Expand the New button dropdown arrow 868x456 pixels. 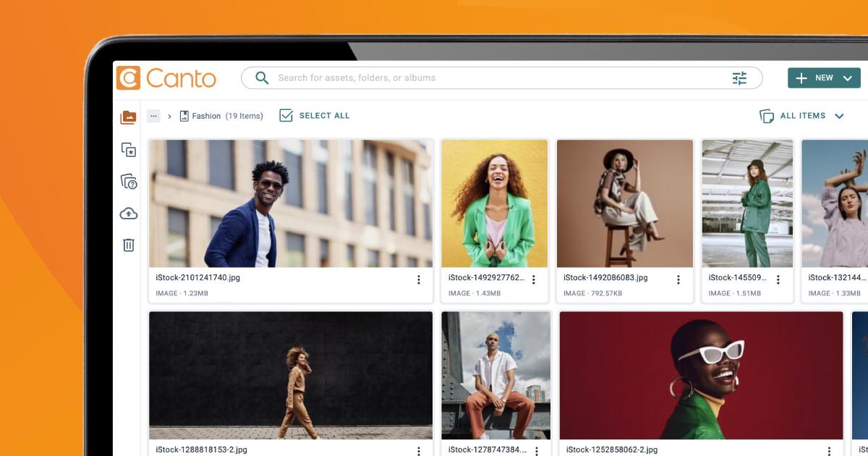tap(848, 78)
